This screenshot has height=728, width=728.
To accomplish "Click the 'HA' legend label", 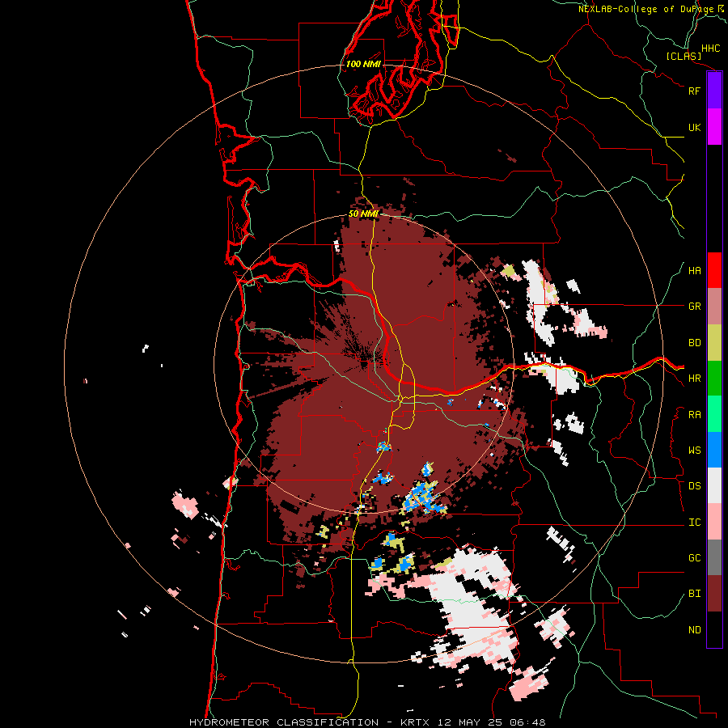I will pyautogui.click(x=694, y=271).
